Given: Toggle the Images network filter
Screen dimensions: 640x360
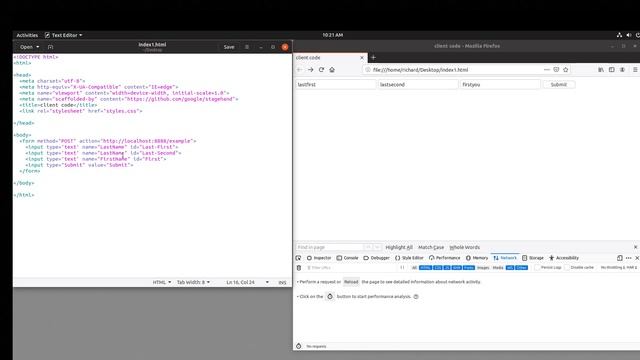Looking at the screenshot, I should click(x=483, y=268).
